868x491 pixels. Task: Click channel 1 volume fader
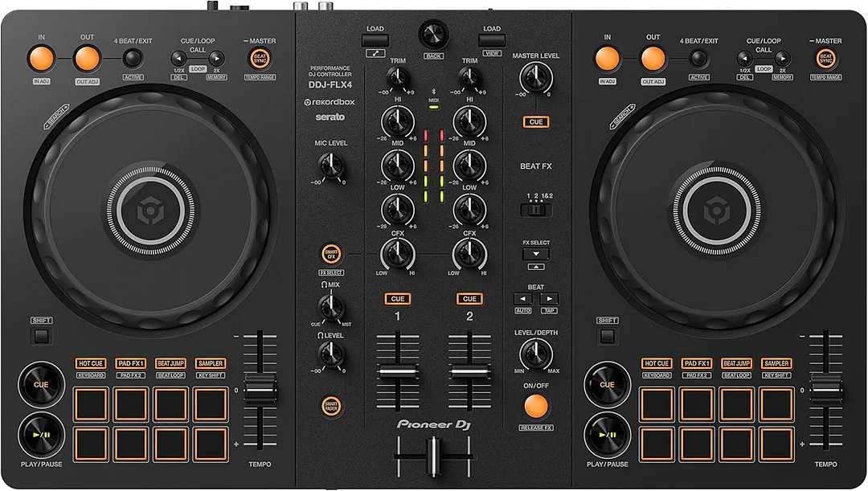tap(398, 372)
